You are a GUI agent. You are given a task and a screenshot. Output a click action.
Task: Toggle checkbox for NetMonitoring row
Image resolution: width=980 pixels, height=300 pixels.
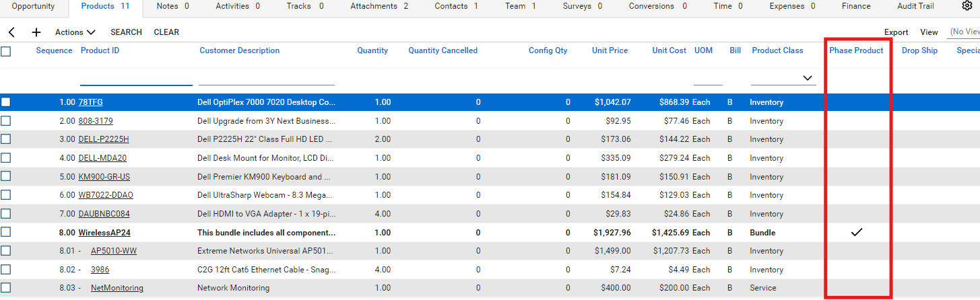click(6, 288)
